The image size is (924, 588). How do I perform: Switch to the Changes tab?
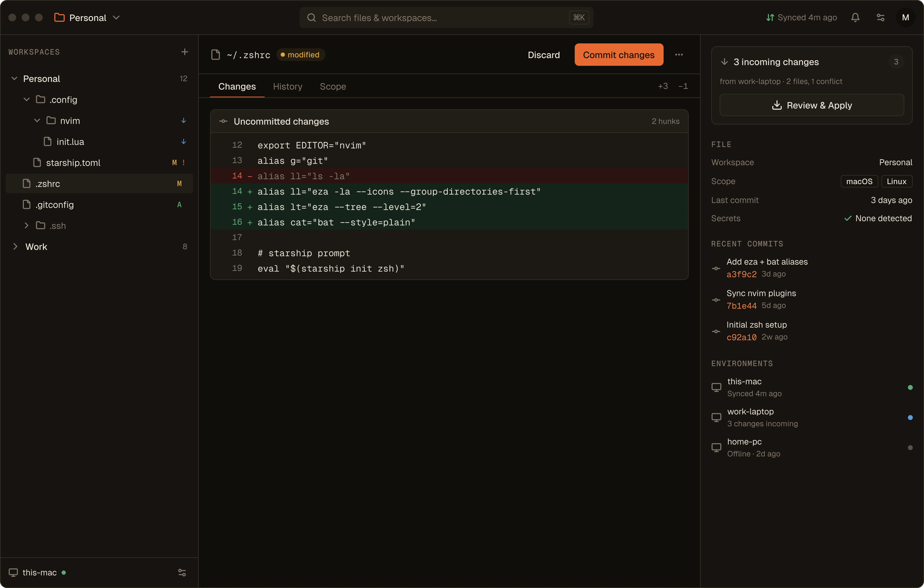pos(237,86)
